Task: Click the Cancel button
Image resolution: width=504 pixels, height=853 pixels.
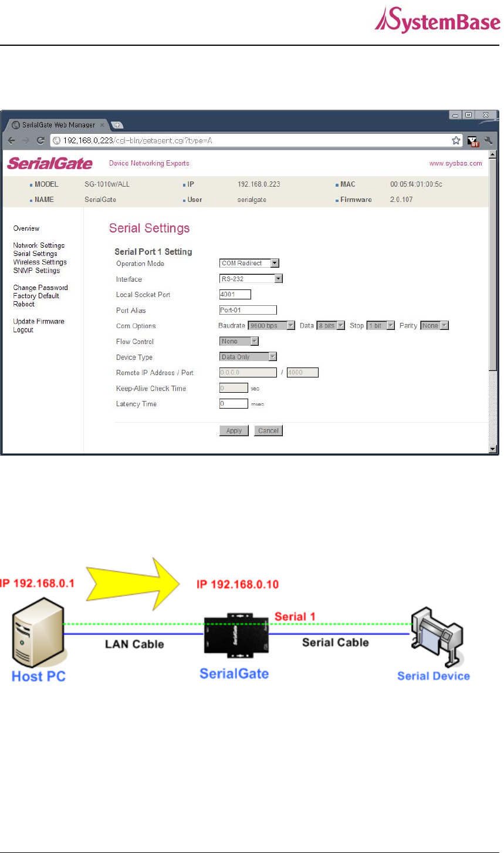Action: [x=268, y=431]
